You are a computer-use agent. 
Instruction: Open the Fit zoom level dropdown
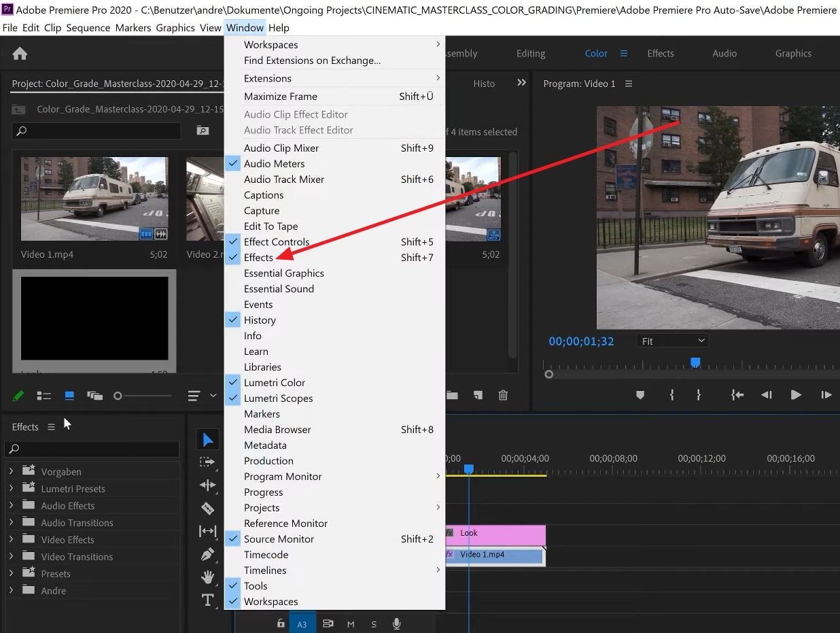pyautogui.click(x=671, y=340)
